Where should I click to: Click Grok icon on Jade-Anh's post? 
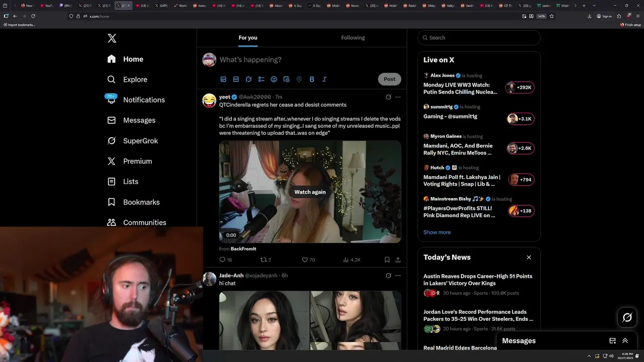click(388, 276)
